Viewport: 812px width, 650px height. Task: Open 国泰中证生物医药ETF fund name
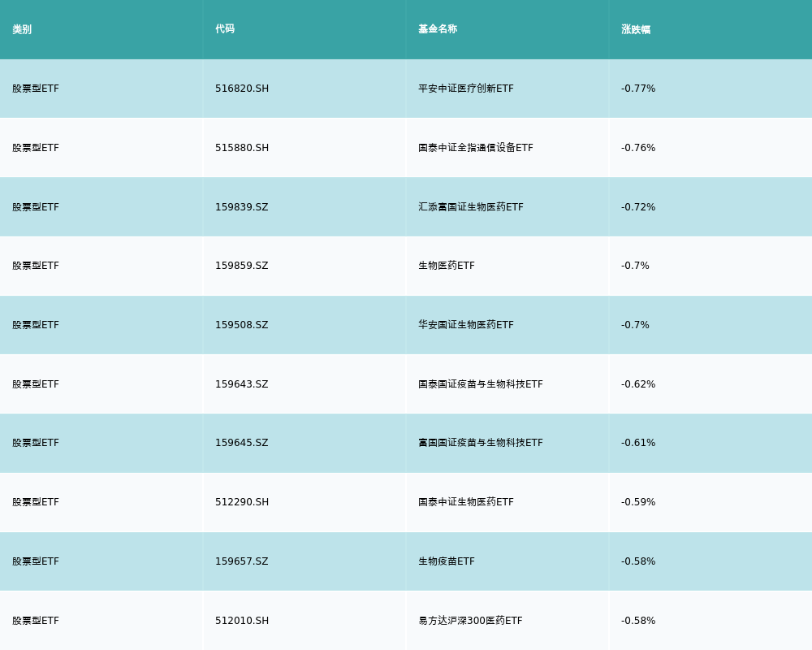click(x=466, y=502)
